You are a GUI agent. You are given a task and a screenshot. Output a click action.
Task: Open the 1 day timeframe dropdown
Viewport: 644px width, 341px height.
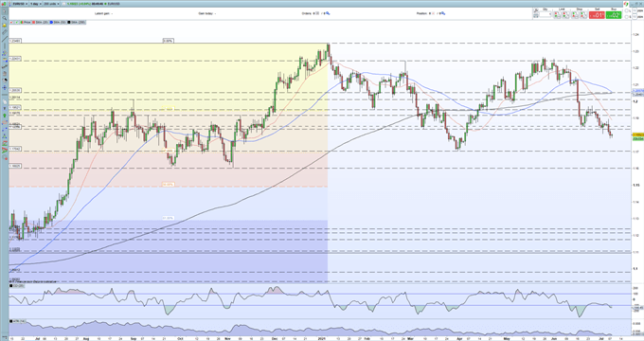[36, 4]
